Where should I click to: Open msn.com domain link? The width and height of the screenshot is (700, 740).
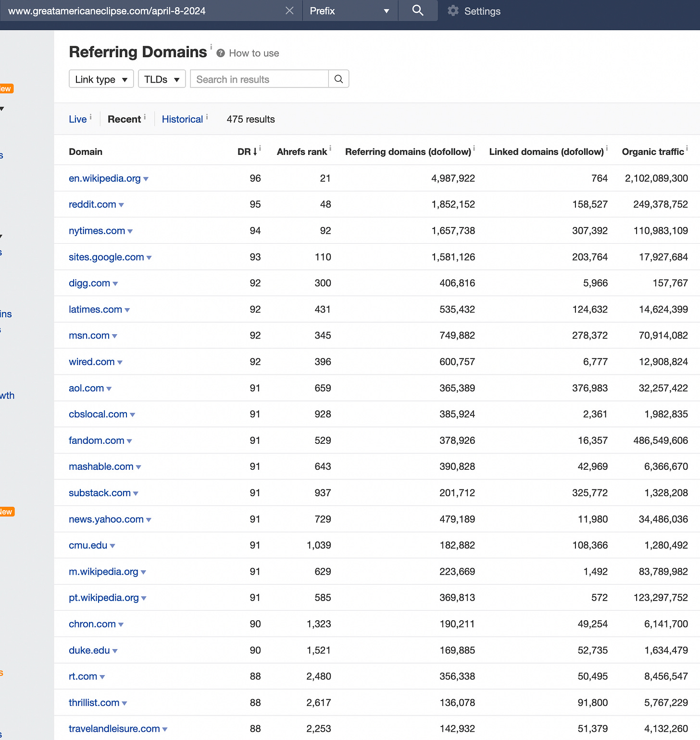point(89,336)
